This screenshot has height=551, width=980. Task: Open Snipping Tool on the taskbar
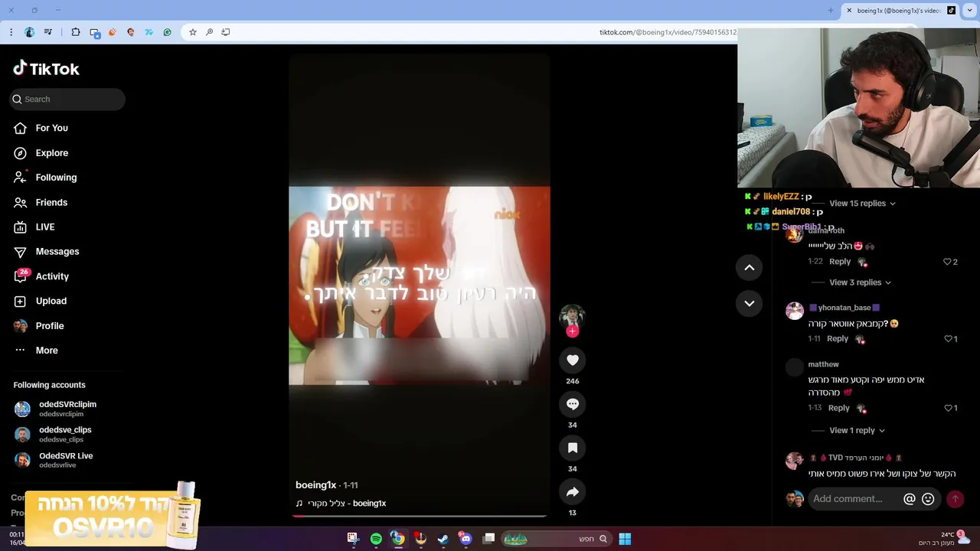pos(352,539)
